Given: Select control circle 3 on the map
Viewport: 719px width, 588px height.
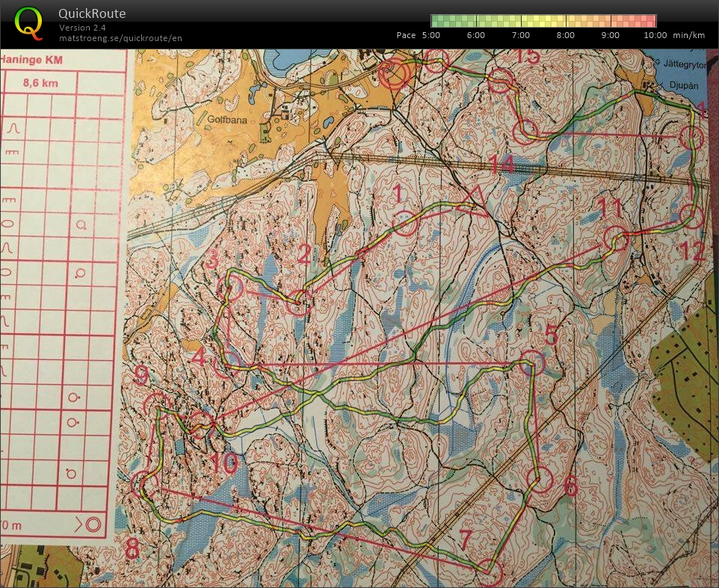Looking at the screenshot, I should point(230,288).
